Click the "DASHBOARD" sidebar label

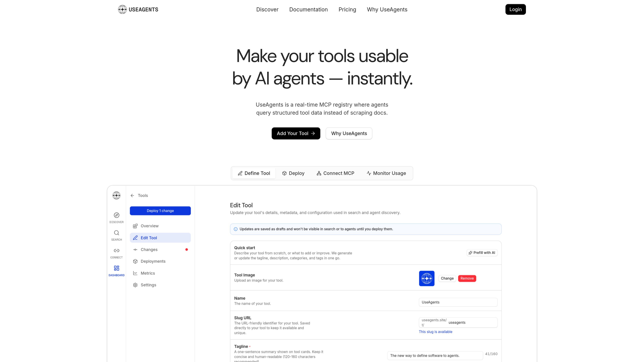117,275
